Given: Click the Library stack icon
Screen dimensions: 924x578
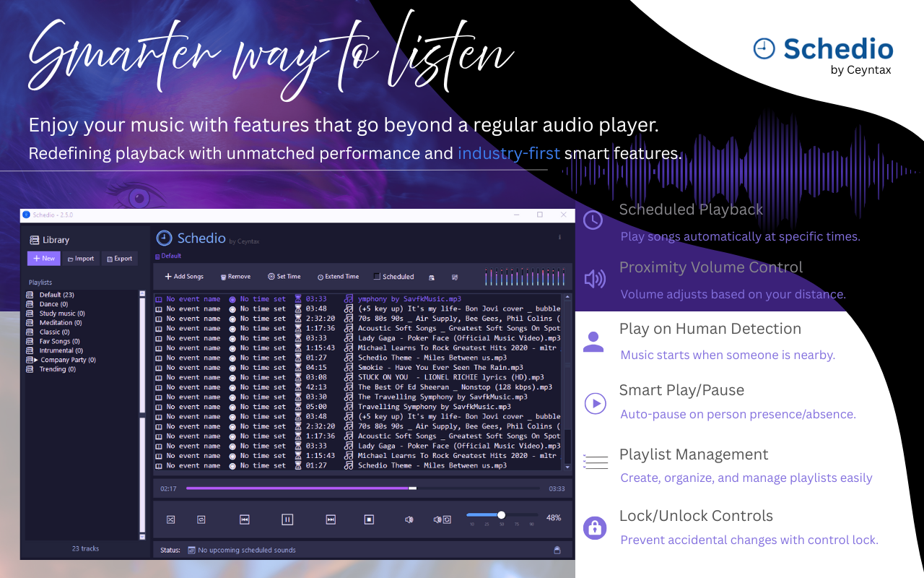Looking at the screenshot, I should pyautogui.click(x=34, y=240).
